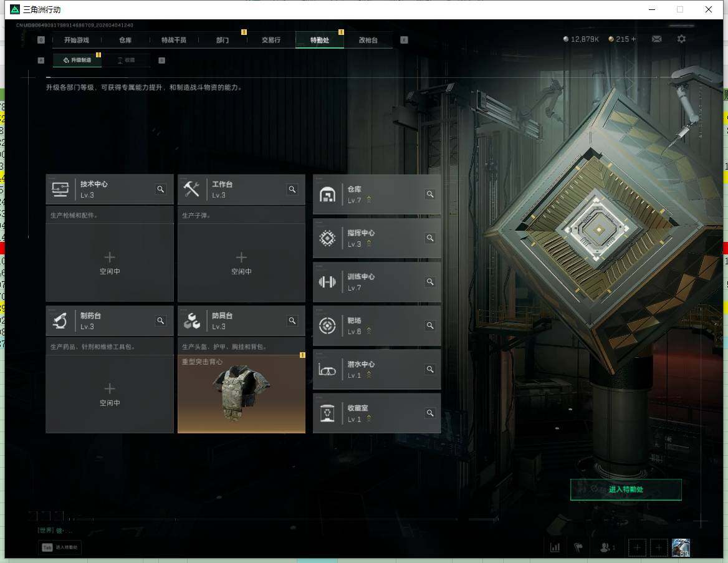Open the friends list icon
728x563 pixels.
tap(606, 547)
